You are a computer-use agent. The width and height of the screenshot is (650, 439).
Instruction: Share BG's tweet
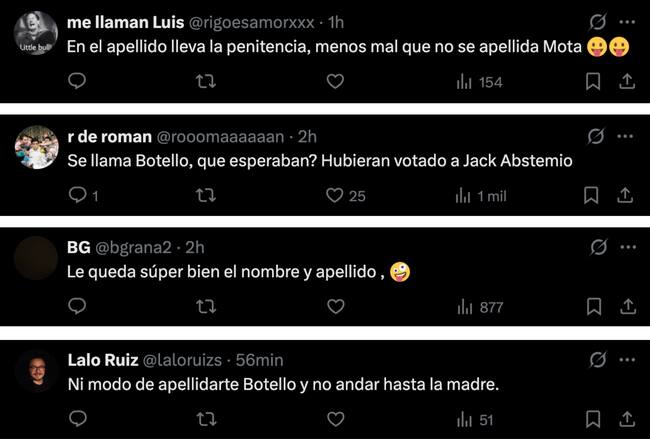pos(627,308)
